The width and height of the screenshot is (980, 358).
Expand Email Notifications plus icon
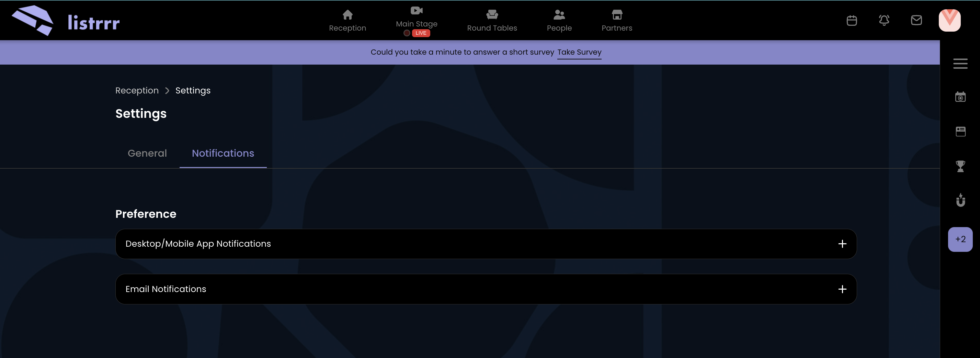point(842,289)
